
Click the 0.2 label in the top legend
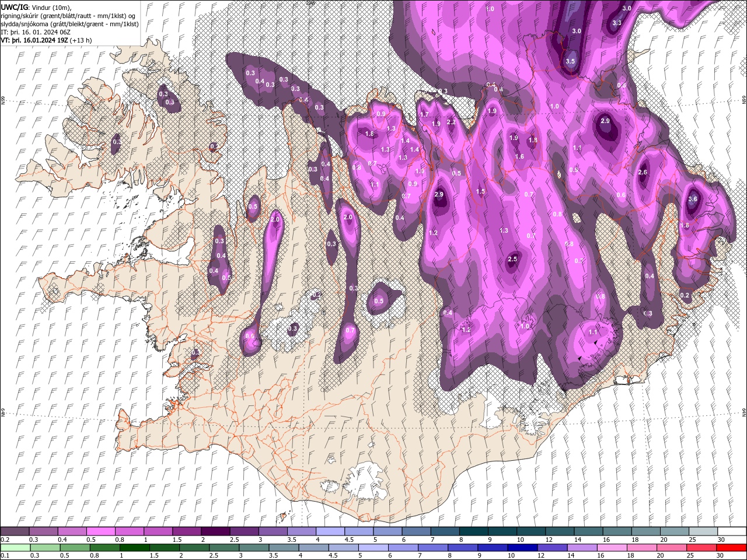click(5, 539)
